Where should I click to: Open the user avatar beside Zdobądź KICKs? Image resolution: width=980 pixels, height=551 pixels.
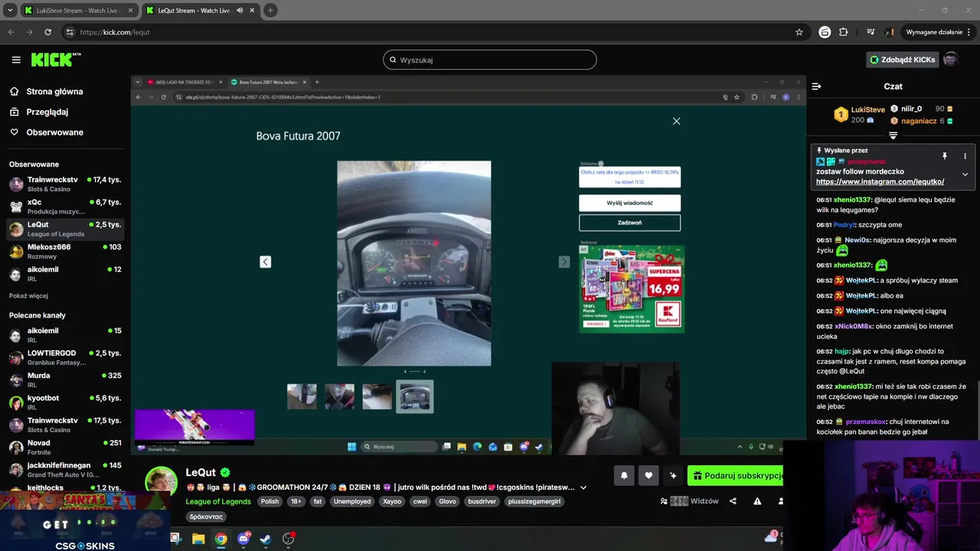click(x=951, y=60)
